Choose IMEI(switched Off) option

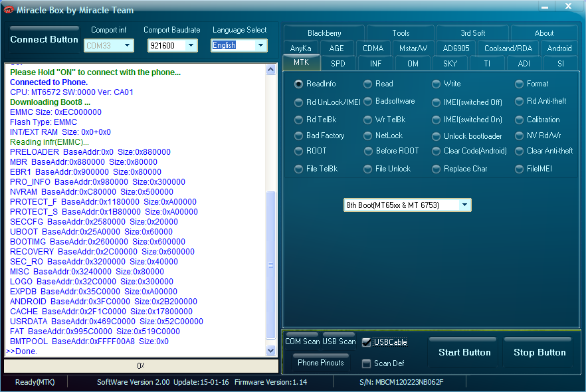pyautogui.click(x=436, y=102)
